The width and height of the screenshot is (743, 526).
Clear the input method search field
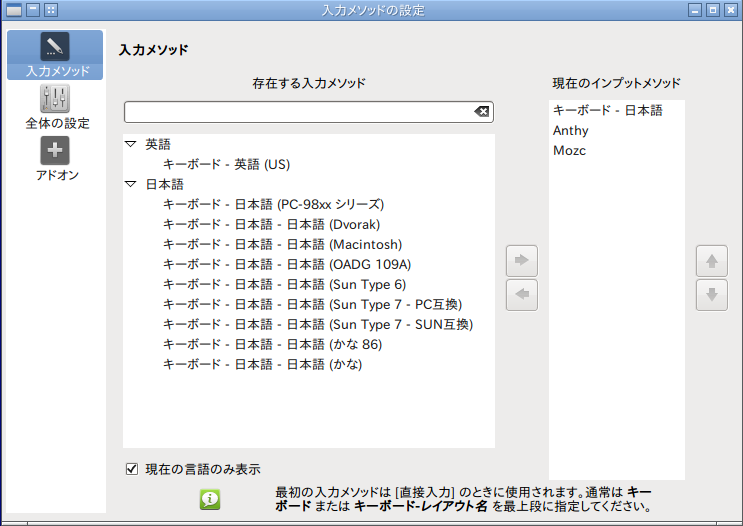click(x=481, y=112)
